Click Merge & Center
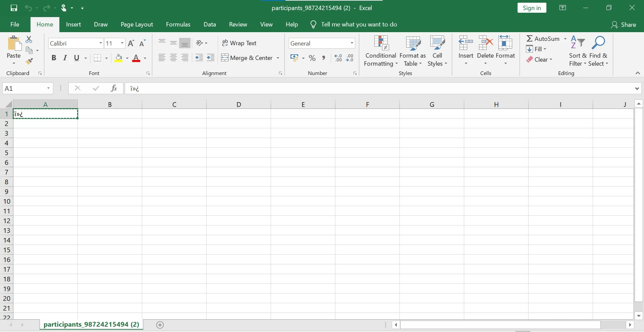The height and width of the screenshot is (332, 644). (x=247, y=58)
